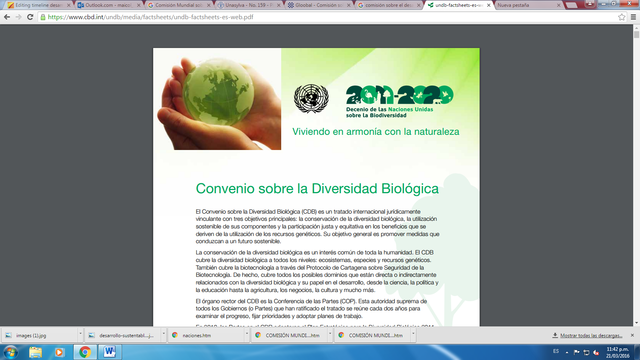Click the browser forward arrow

[18, 17]
